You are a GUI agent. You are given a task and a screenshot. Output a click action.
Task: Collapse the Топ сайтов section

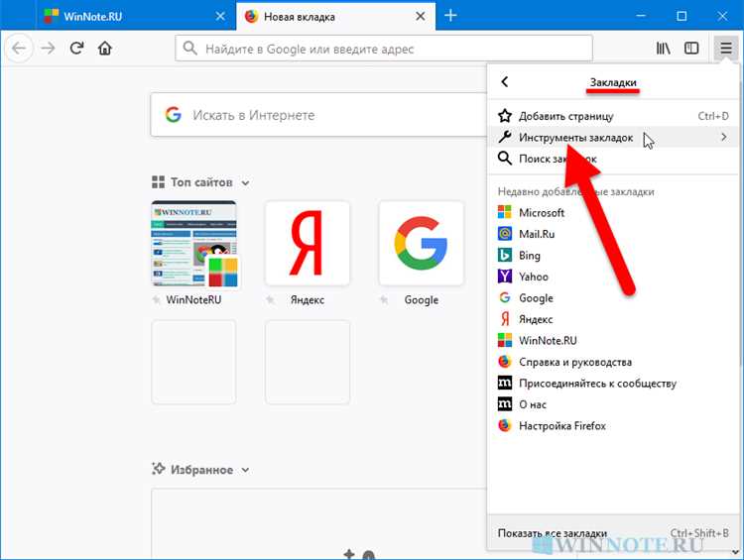[245, 182]
